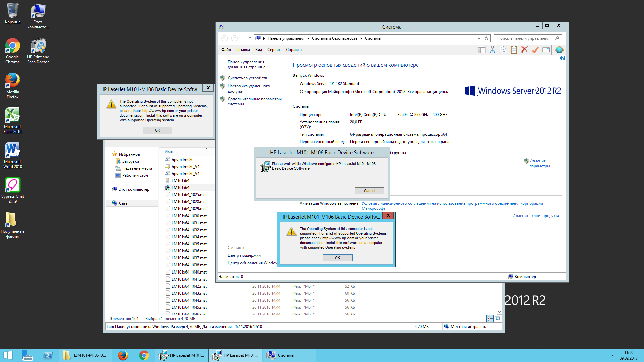644x362 pixels.
Task: Show hidden system tray icons
Action: point(612,355)
